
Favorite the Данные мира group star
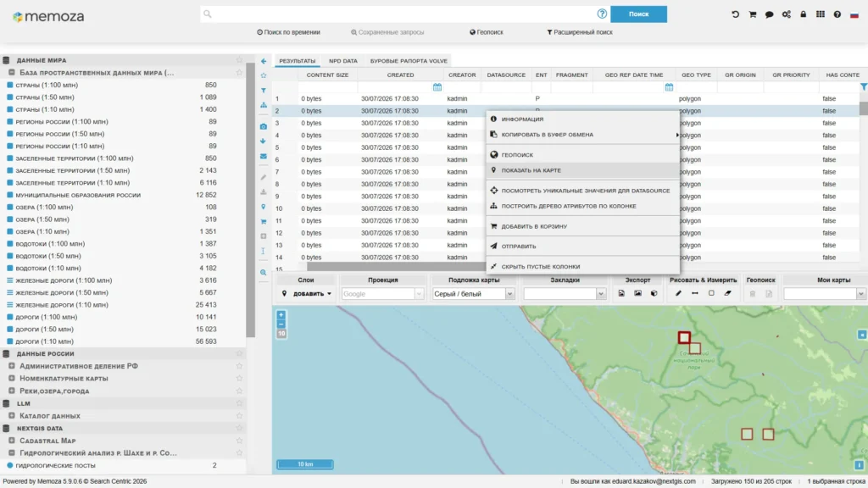(239, 60)
